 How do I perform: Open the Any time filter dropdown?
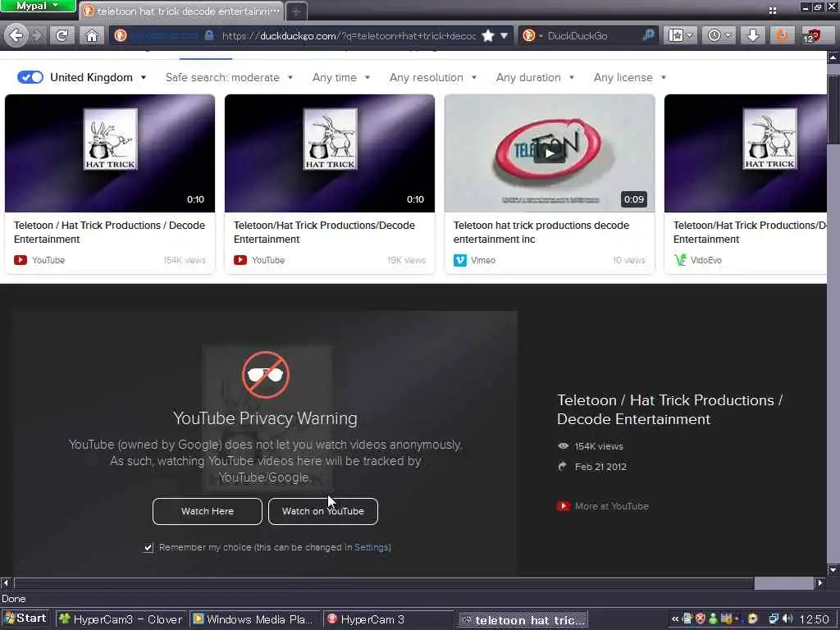click(341, 77)
